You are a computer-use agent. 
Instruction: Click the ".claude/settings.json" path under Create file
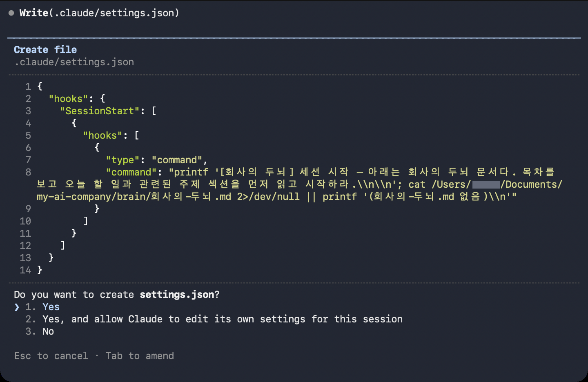tap(74, 62)
